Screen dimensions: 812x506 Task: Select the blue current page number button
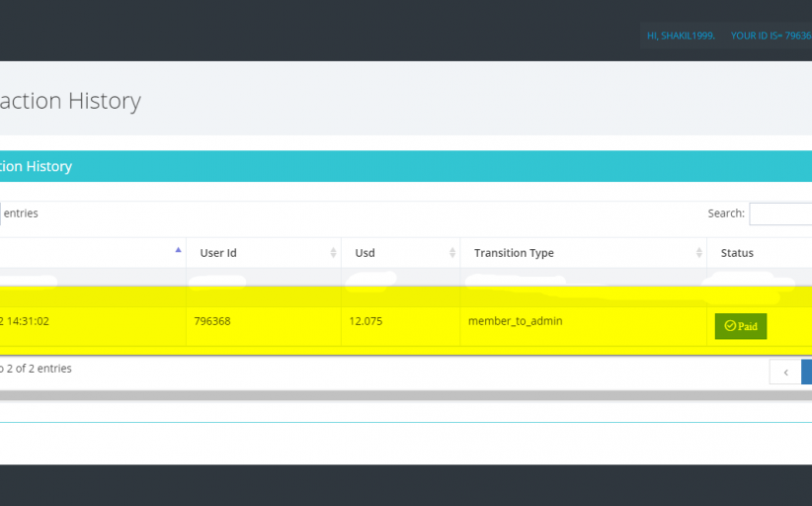(807, 372)
